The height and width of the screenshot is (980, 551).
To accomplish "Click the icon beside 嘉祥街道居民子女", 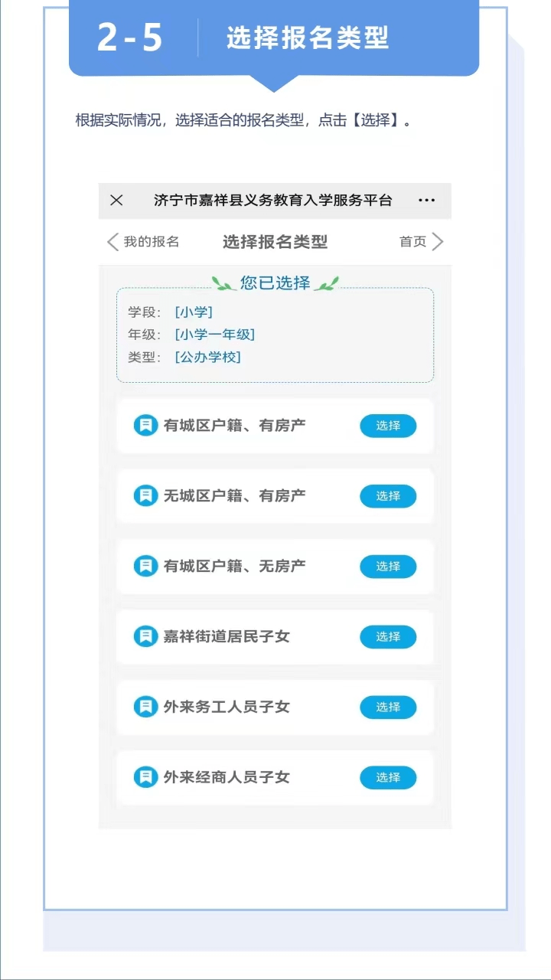I will click(145, 637).
